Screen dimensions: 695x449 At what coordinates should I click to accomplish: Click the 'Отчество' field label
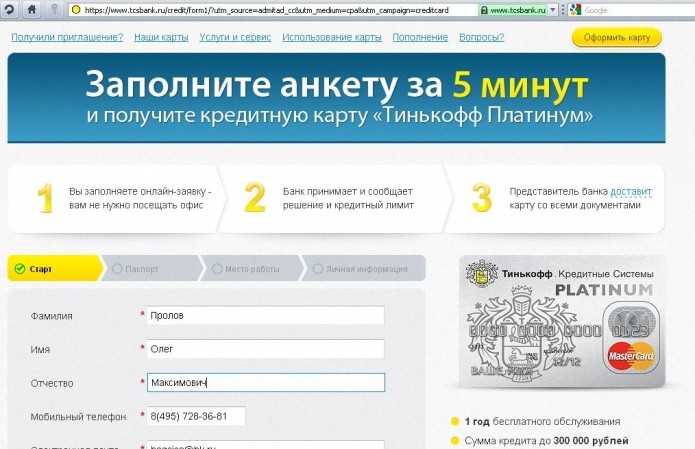point(52,383)
